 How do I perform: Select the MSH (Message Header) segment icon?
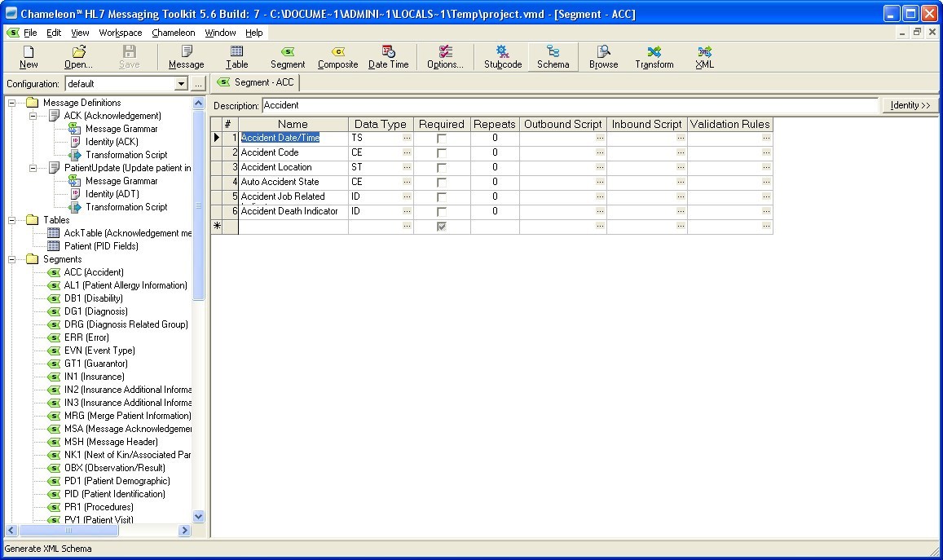tap(54, 442)
